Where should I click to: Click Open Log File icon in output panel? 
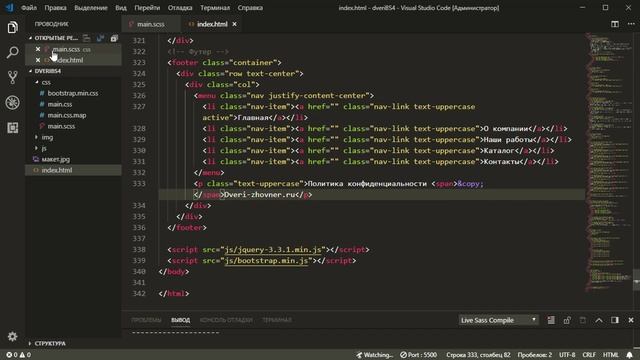click(583, 320)
